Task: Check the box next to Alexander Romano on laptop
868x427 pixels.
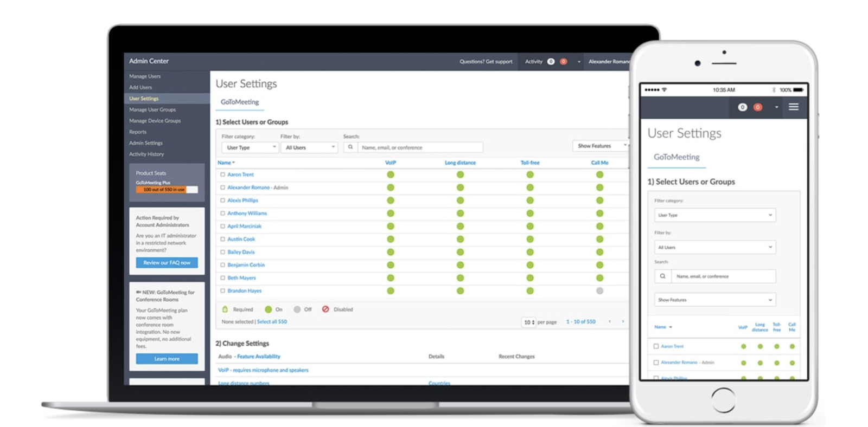Action: [x=222, y=187]
